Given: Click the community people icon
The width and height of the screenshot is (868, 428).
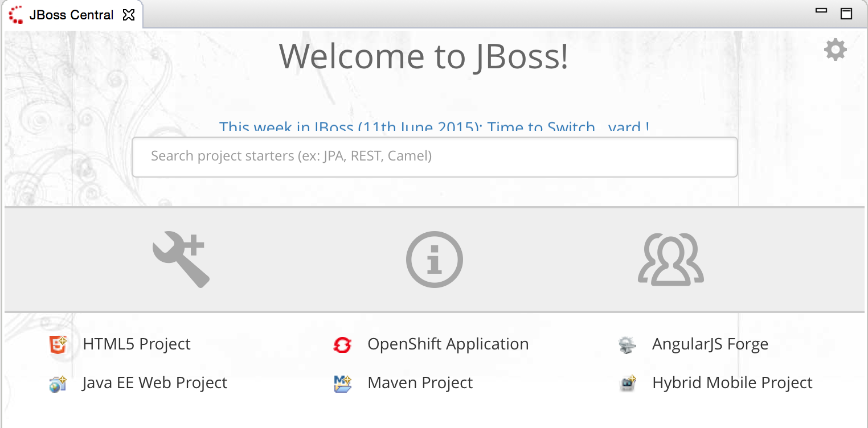Looking at the screenshot, I should click(x=670, y=260).
